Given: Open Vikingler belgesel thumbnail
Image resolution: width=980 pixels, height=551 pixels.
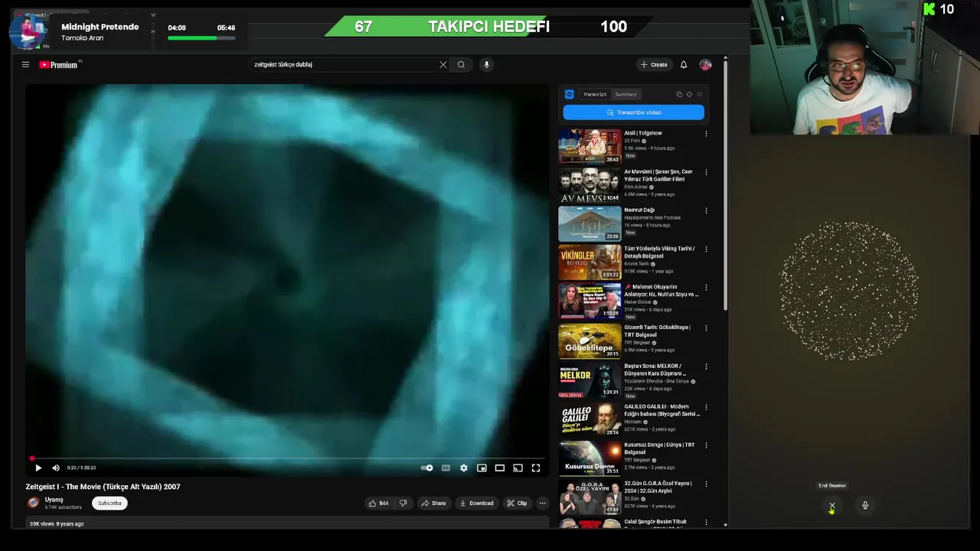Looking at the screenshot, I should 590,262.
